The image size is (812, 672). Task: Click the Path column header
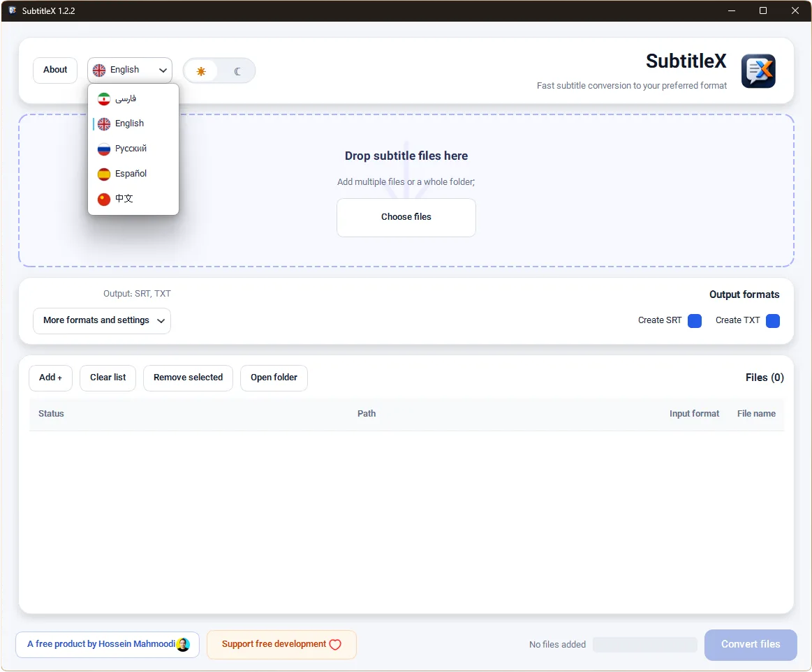click(367, 414)
